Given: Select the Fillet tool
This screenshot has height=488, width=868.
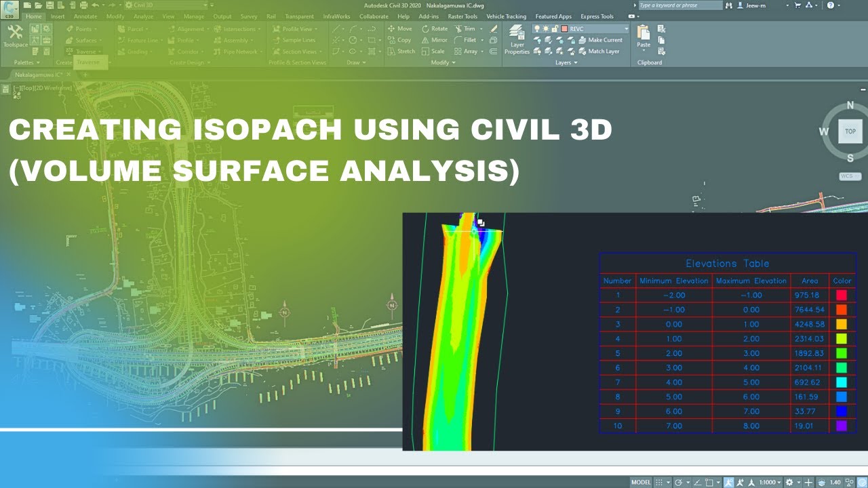Looking at the screenshot, I should [x=465, y=40].
